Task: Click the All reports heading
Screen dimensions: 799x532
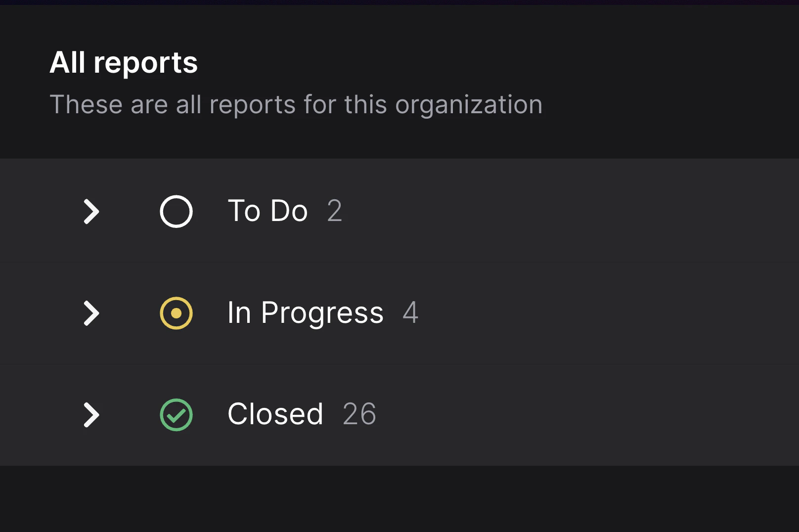Action: [124, 61]
